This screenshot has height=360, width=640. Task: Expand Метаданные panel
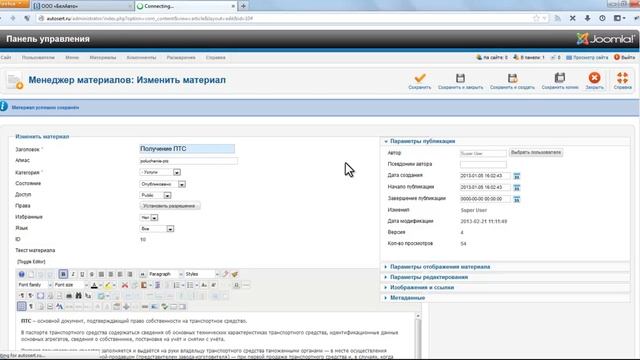tap(407, 298)
